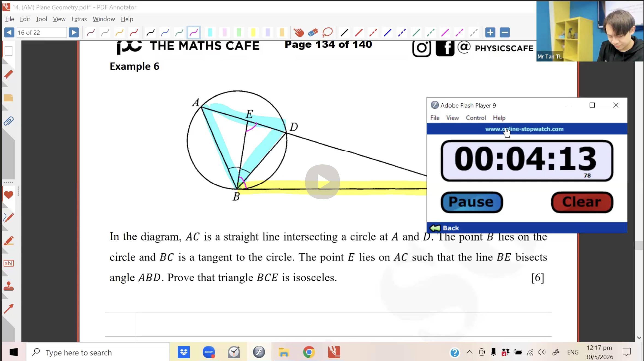Choose the yellow highlighter swatch
644x361 pixels.
253,33
